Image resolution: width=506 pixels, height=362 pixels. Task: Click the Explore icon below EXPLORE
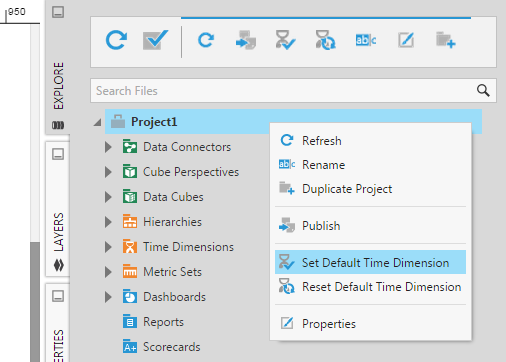point(58,125)
